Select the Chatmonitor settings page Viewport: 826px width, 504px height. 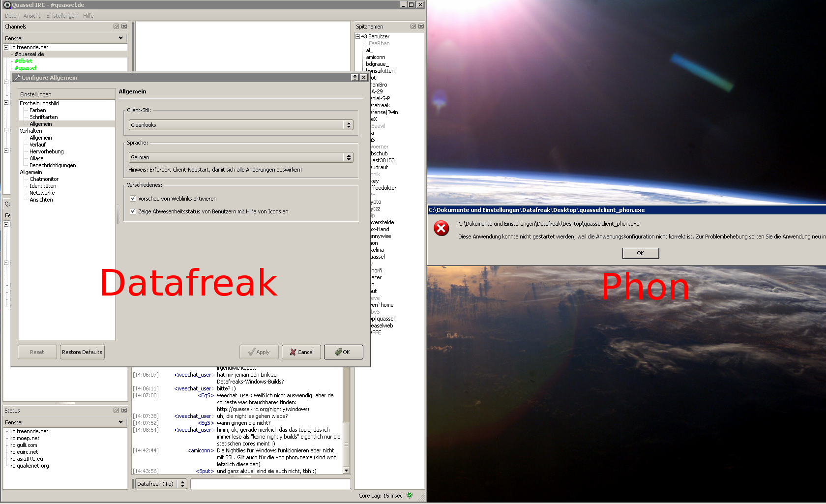(44, 179)
